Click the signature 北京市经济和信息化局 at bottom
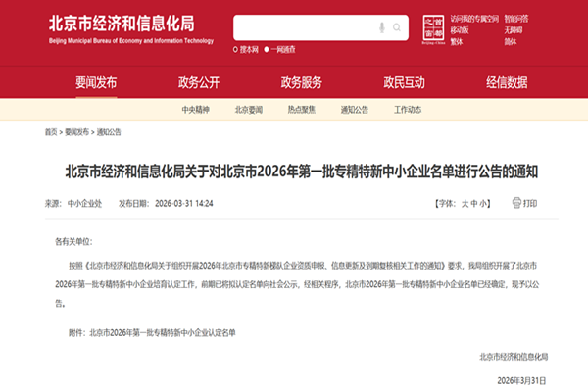This screenshot has height=392, width=588. pos(514,357)
